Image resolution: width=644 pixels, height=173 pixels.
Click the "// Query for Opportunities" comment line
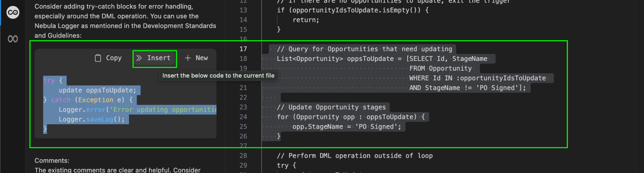click(364, 49)
